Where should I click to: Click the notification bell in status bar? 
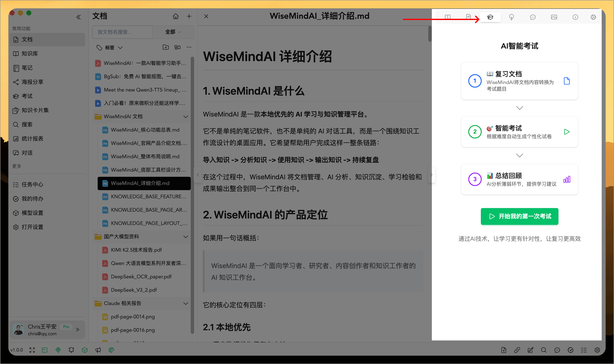click(71, 350)
